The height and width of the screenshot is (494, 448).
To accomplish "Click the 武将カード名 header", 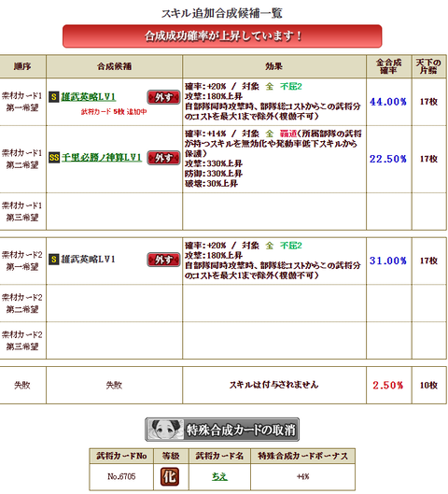I will point(219,456).
